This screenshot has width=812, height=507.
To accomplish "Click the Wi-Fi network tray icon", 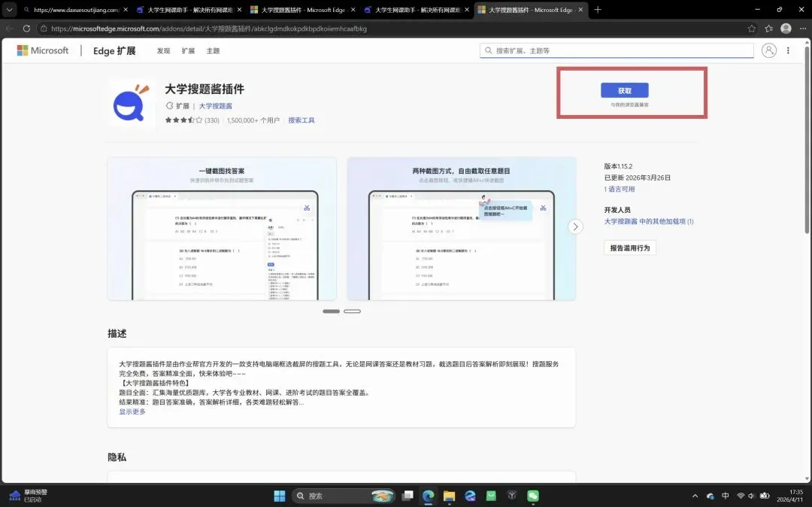I will [741, 496].
